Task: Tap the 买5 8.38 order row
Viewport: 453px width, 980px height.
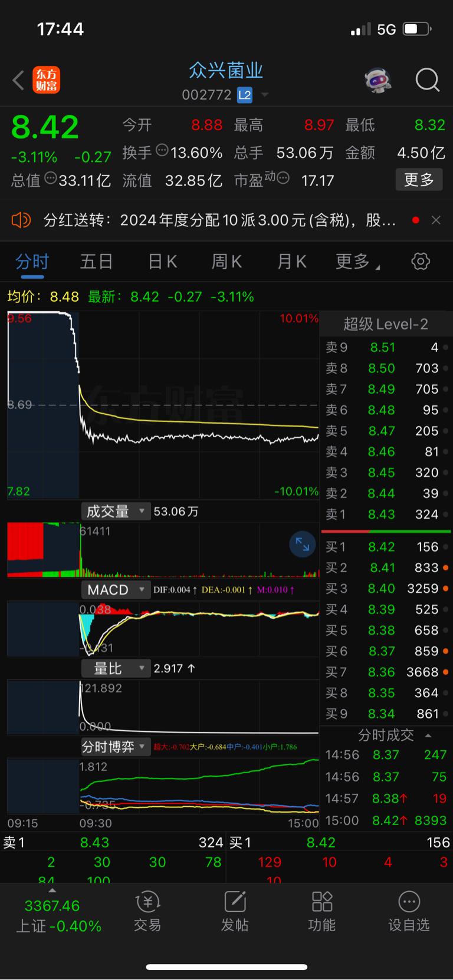Action: click(386, 631)
